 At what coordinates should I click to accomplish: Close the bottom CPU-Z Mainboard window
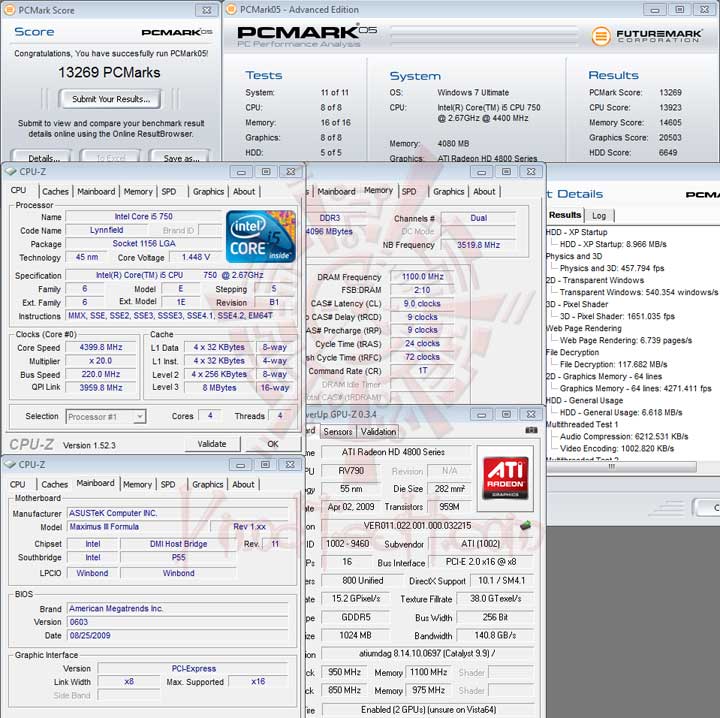point(290,465)
